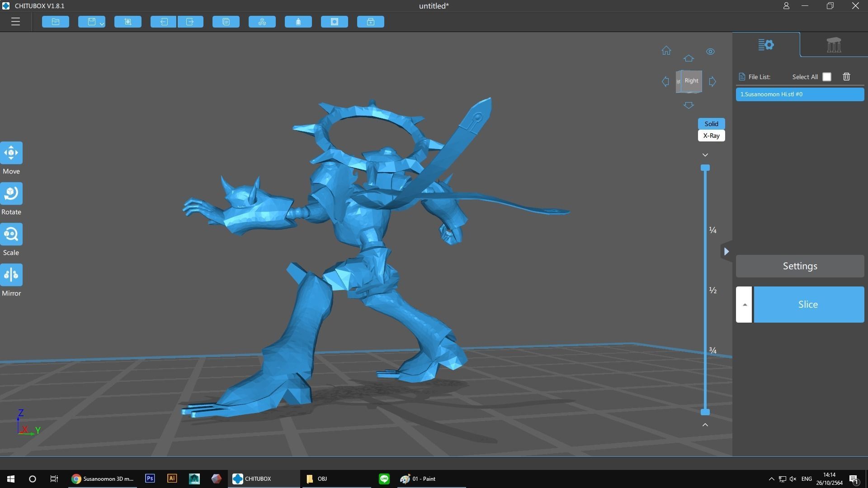Click the Right face of view cube
The image size is (868, 488).
[692, 81]
